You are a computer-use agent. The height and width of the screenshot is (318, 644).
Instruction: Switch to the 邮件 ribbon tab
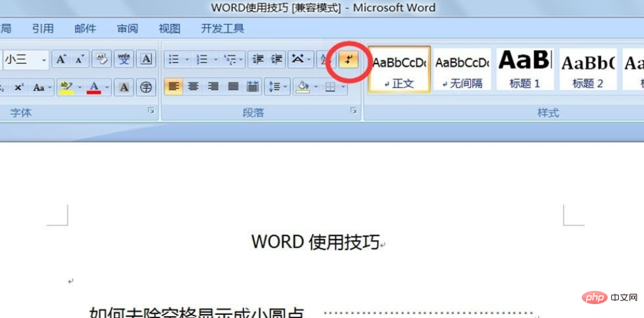[85, 28]
